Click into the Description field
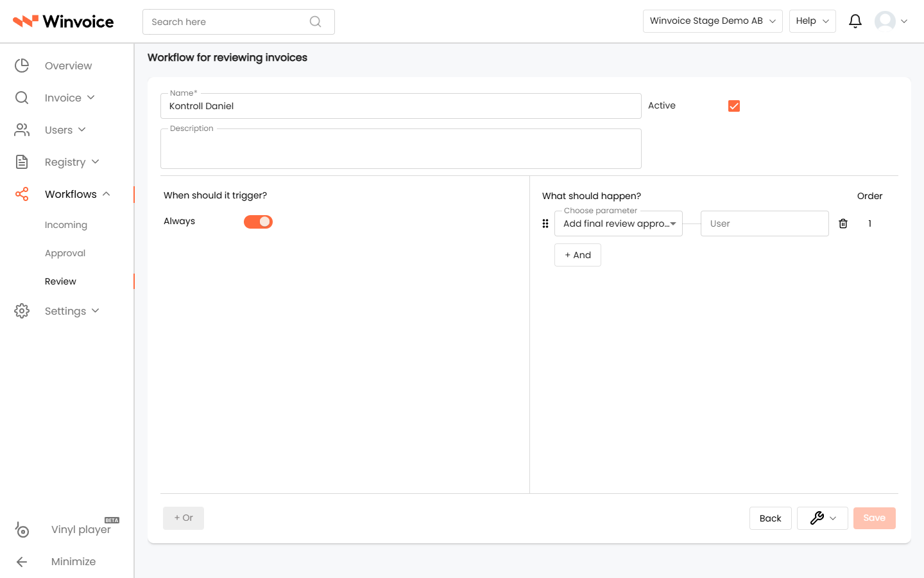The width and height of the screenshot is (924, 578). 401,148
